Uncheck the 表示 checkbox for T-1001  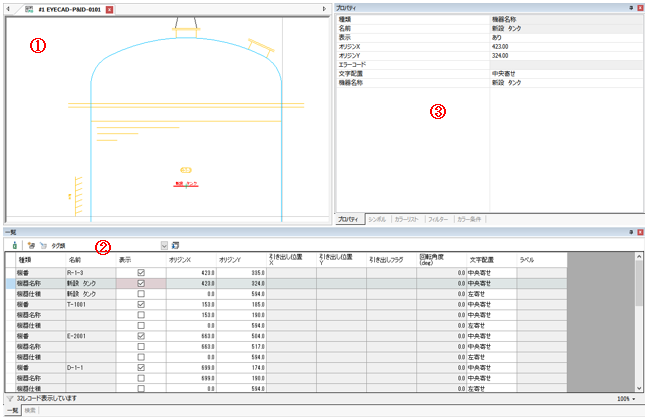pos(141,304)
